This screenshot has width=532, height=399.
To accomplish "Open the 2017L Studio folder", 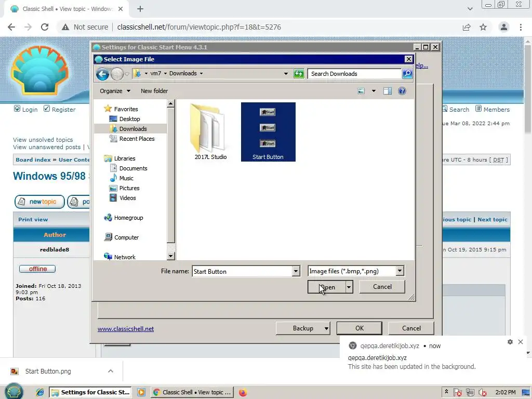I will [x=210, y=131].
